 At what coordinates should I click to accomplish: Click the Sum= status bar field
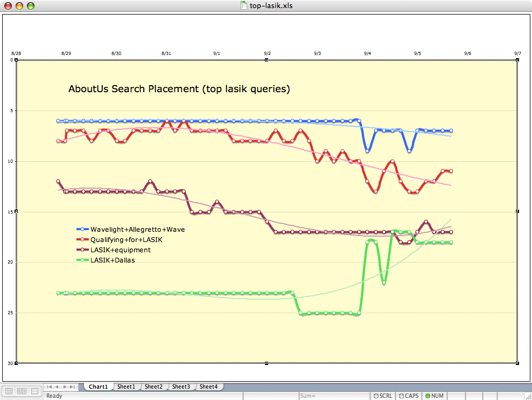334,396
